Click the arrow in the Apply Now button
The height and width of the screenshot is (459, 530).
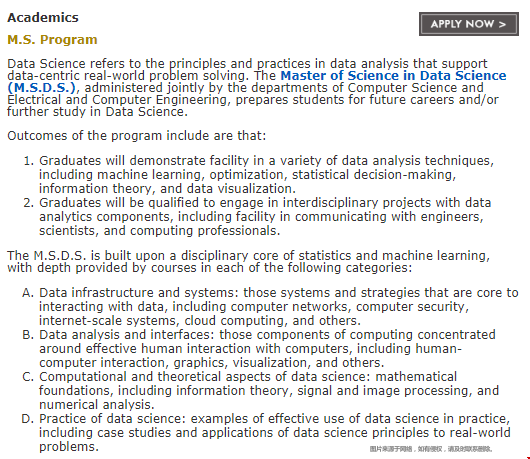(502, 24)
